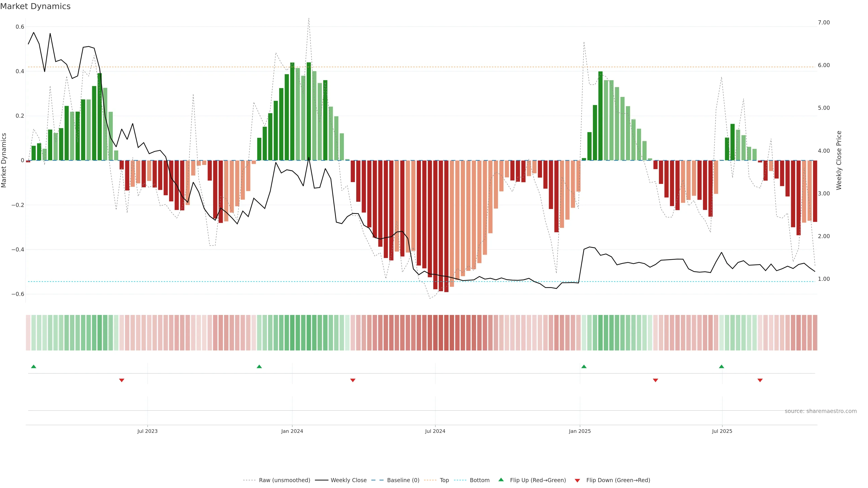This screenshot has width=868, height=488.
Task: Click the first green flip-up triangle marker
Action: [33, 366]
